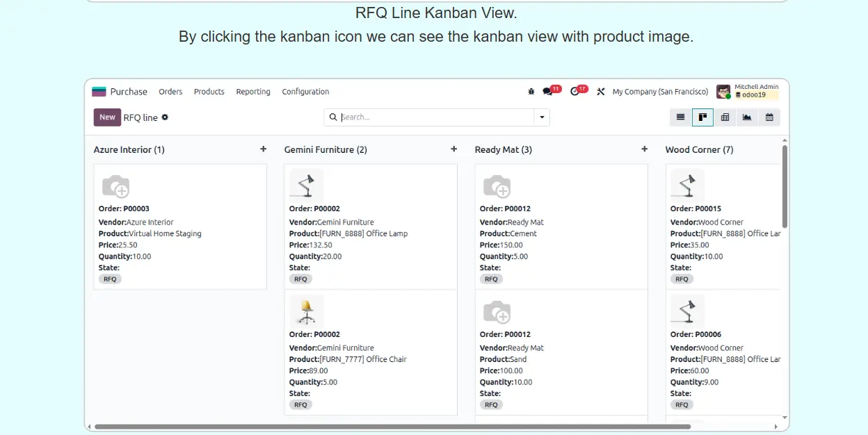
Task: Open the activities clock icon
Action: coord(574,92)
